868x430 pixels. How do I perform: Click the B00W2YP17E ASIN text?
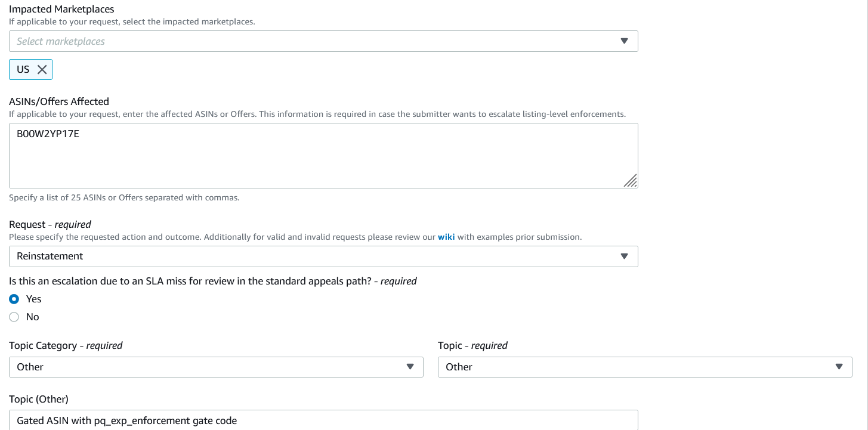(x=48, y=134)
